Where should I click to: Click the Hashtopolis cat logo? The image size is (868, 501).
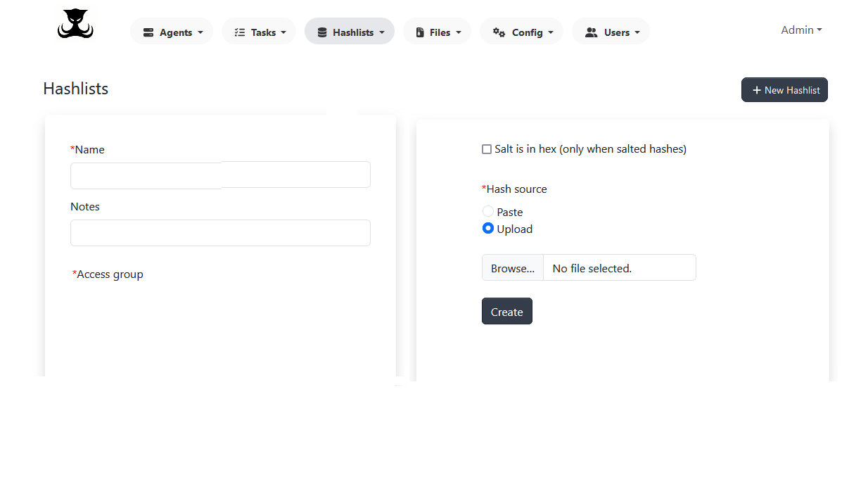point(75,23)
